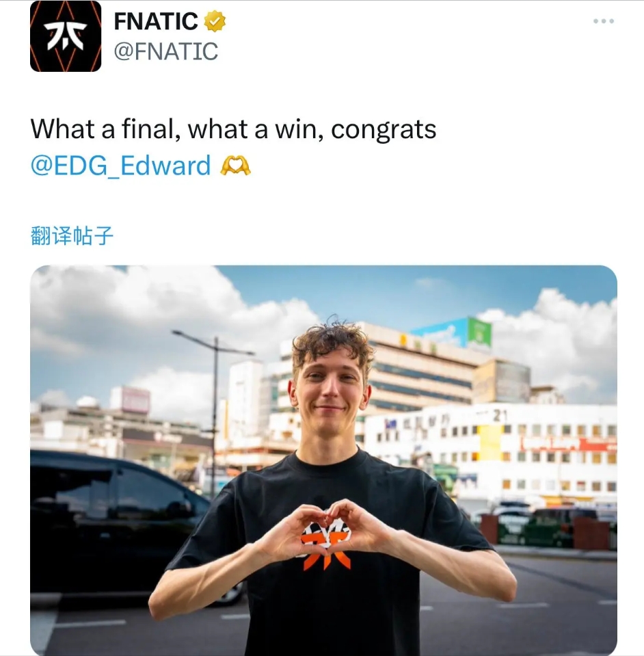The image size is (644, 656).
Task: Click the red banner on white building
Action: coord(568,444)
